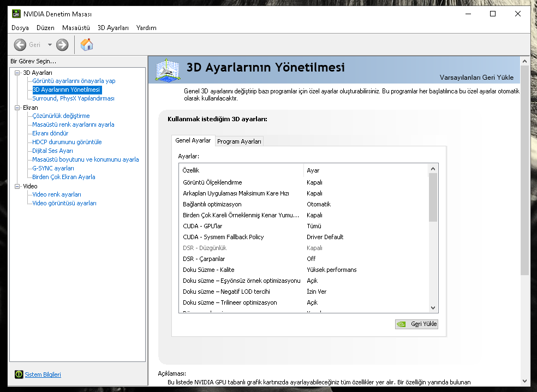Open Ekranı döndür page
537x392 pixels.
click(50, 133)
